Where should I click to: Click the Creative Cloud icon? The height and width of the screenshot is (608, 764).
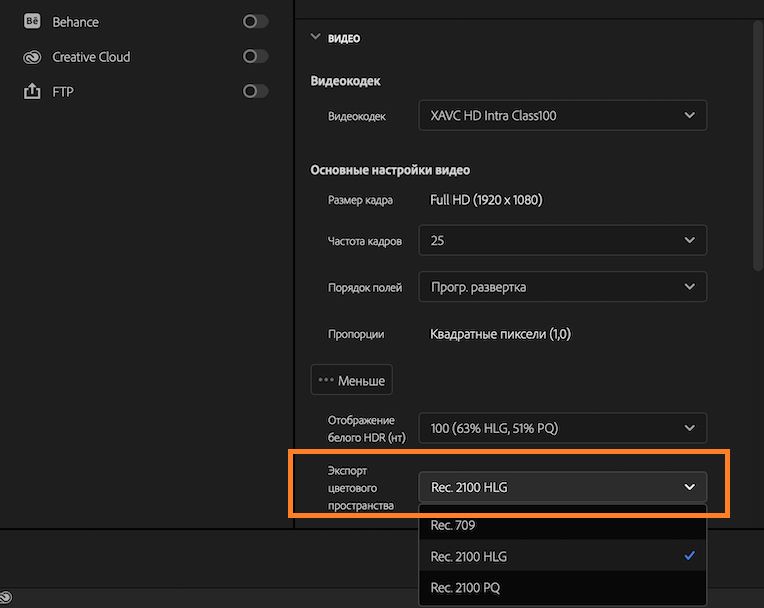(x=32, y=57)
